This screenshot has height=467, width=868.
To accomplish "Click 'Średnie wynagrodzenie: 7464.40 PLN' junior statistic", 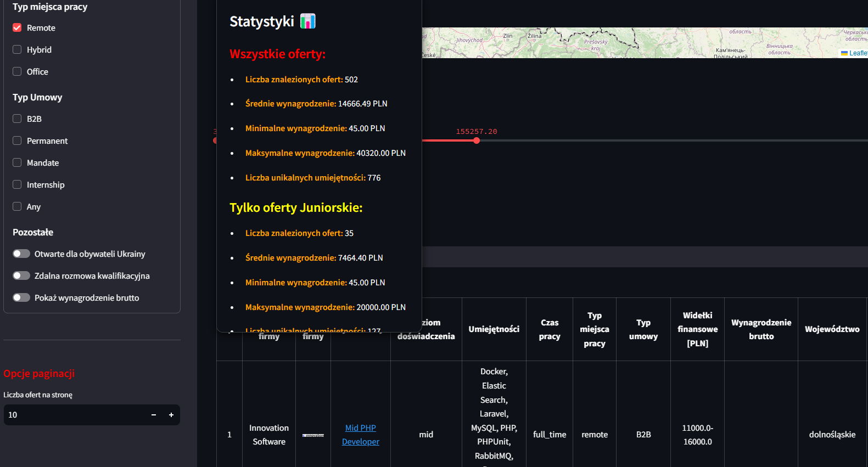I will [x=314, y=258].
